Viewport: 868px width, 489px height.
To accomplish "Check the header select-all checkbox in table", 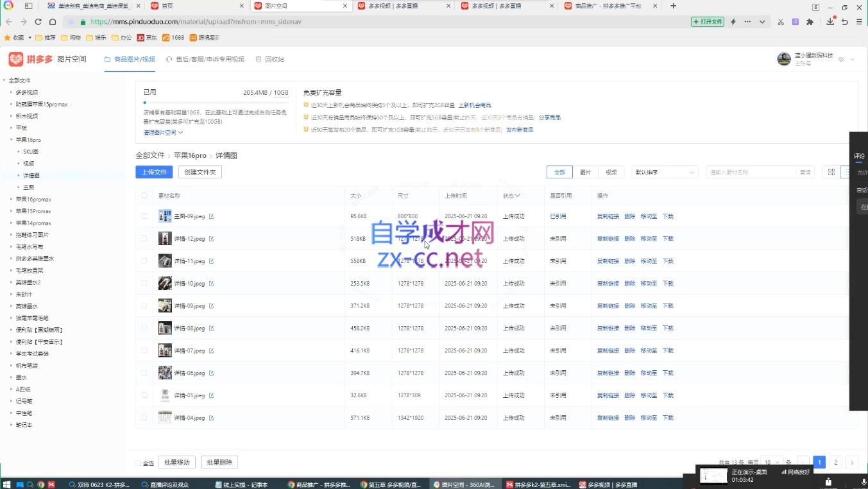I will point(144,196).
